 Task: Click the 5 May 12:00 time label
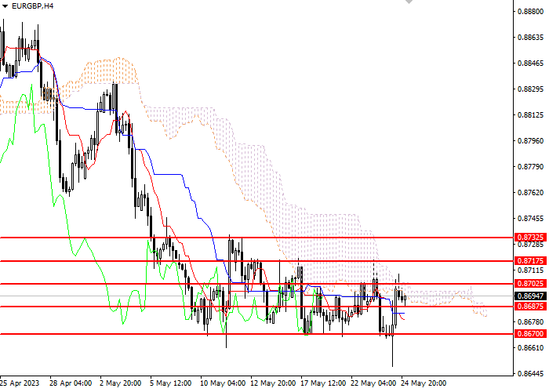click(x=171, y=383)
